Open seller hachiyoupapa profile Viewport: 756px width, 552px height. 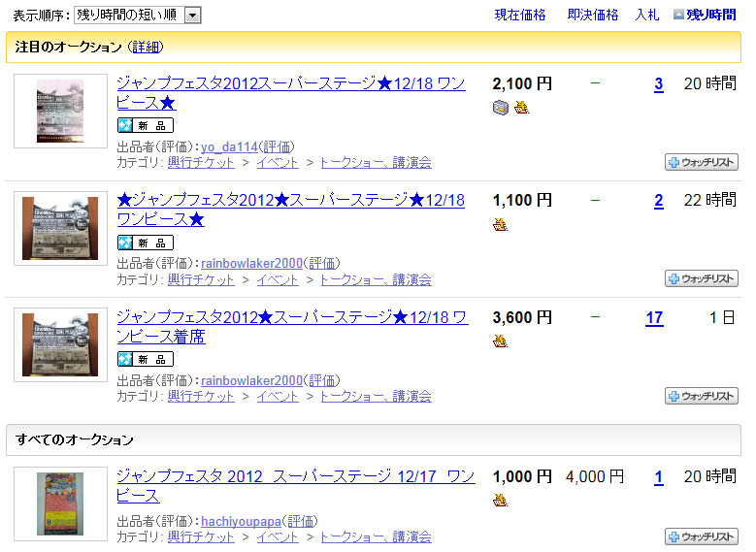click(x=241, y=521)
